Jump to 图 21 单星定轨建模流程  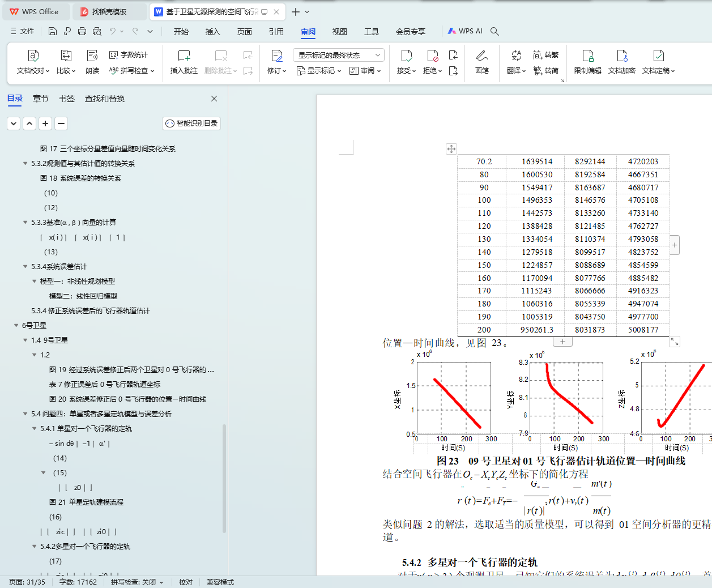(x=86, y=502)
